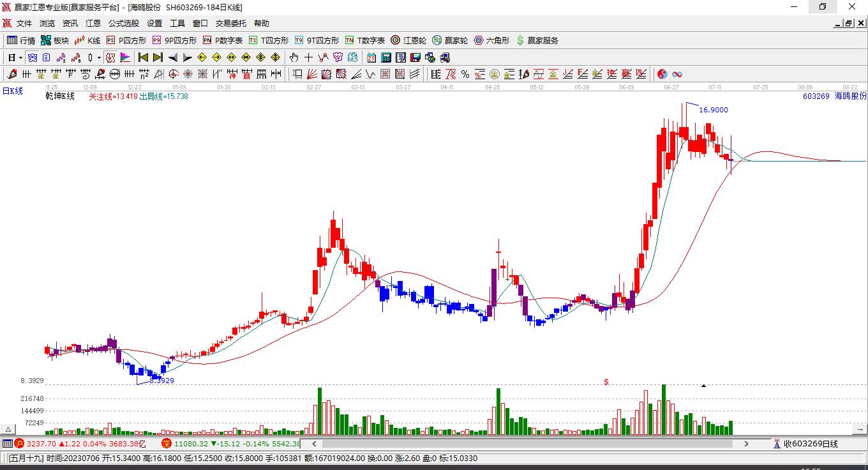Click the 16.9000 high price marker
The height and width of the screenshot is (470, 868).
click(x=714, y=110)
